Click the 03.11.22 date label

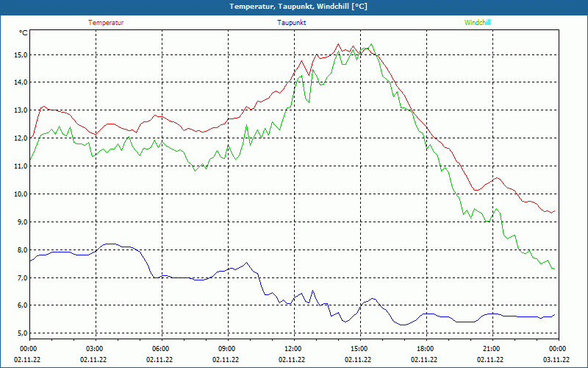tap(556, 360)
